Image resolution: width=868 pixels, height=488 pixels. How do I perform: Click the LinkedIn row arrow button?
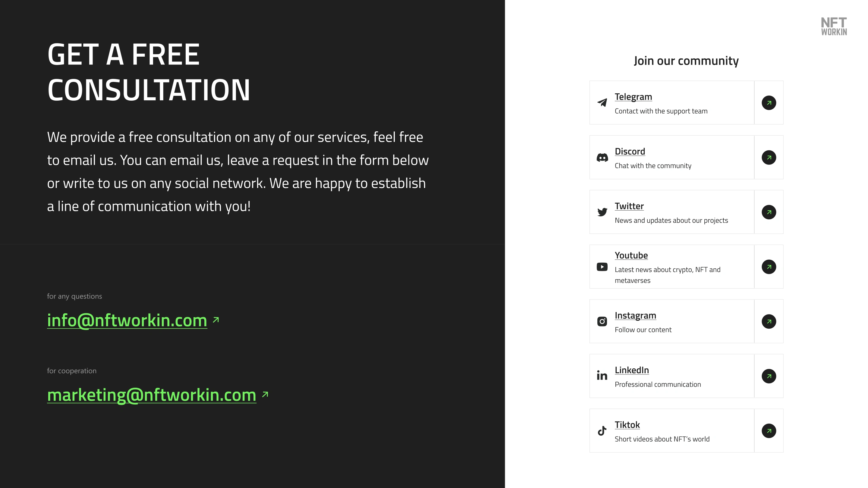point(769,376)
